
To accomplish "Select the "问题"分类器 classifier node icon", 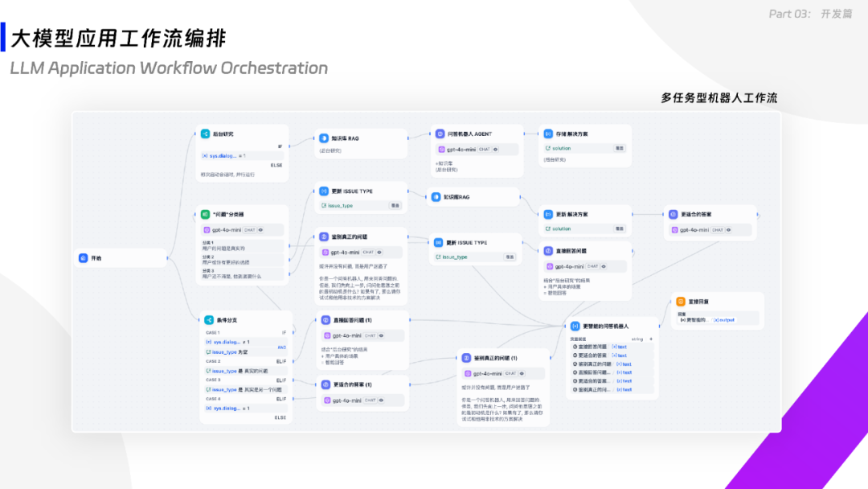I will click(x=206, y=214).
